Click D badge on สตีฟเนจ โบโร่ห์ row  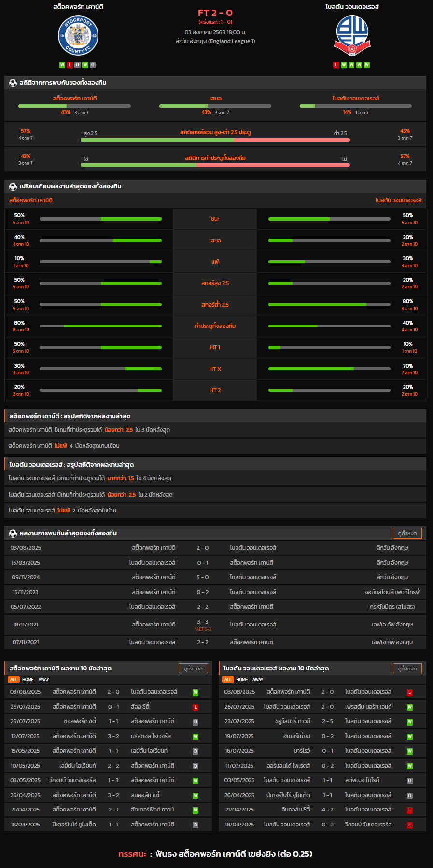pyautogui.click(x=410, y=781)
